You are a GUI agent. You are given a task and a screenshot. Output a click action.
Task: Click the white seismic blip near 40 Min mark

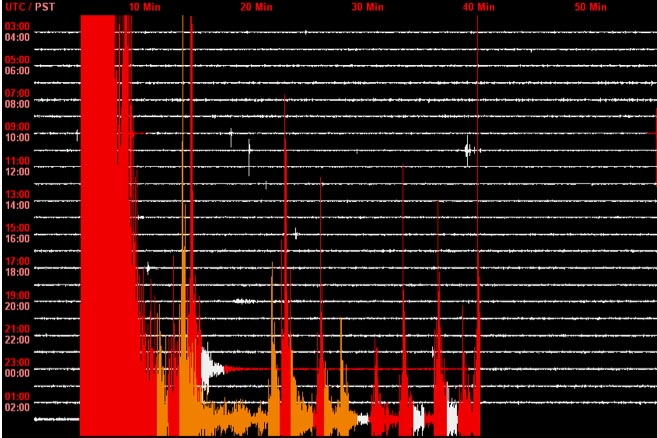[470, 150]
